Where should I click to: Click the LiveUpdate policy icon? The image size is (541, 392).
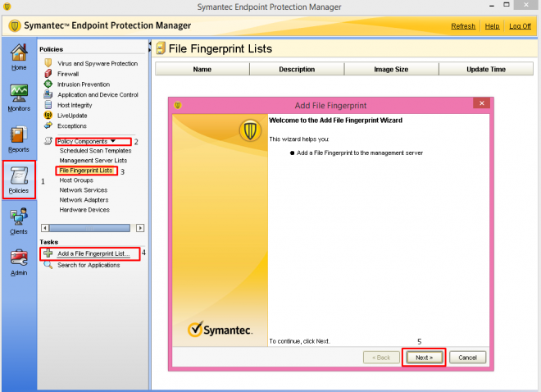(48, 115)
